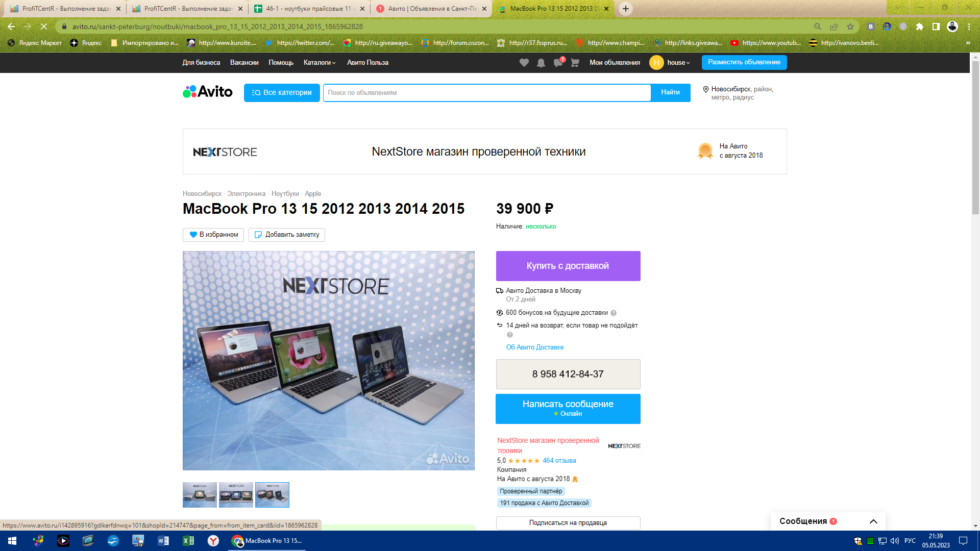This screenshot has width=980, height=551.
Task: Expand the 'house' account dropdown
Action: [678, 63]
